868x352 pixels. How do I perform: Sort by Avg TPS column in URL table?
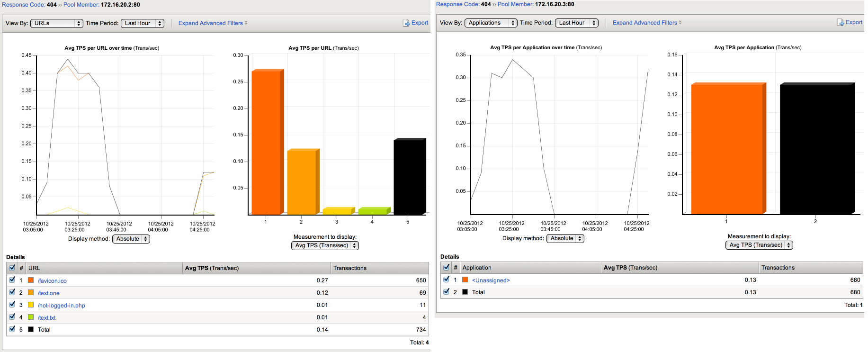212,268
